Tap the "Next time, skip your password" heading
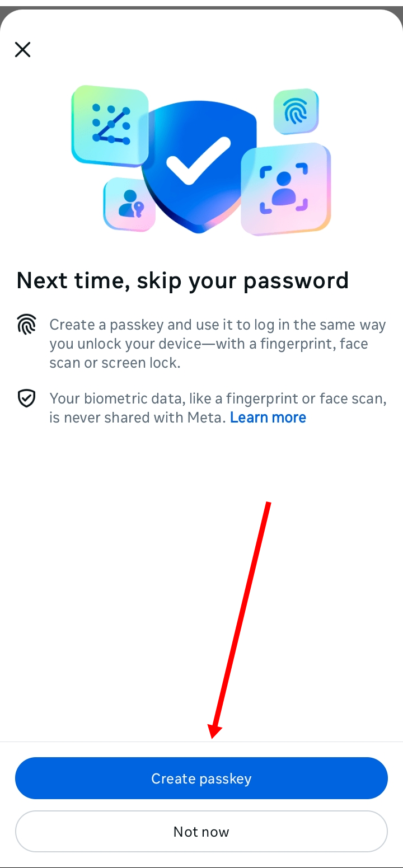This screenshot has height=868, width=403. [183, 280]
